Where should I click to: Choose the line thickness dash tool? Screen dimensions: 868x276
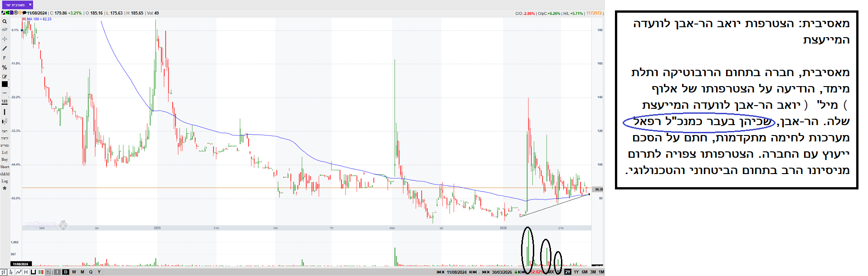[x=5, y=93]
